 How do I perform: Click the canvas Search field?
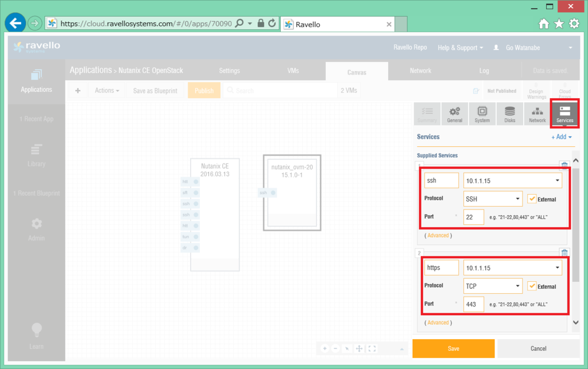(280, 91)
